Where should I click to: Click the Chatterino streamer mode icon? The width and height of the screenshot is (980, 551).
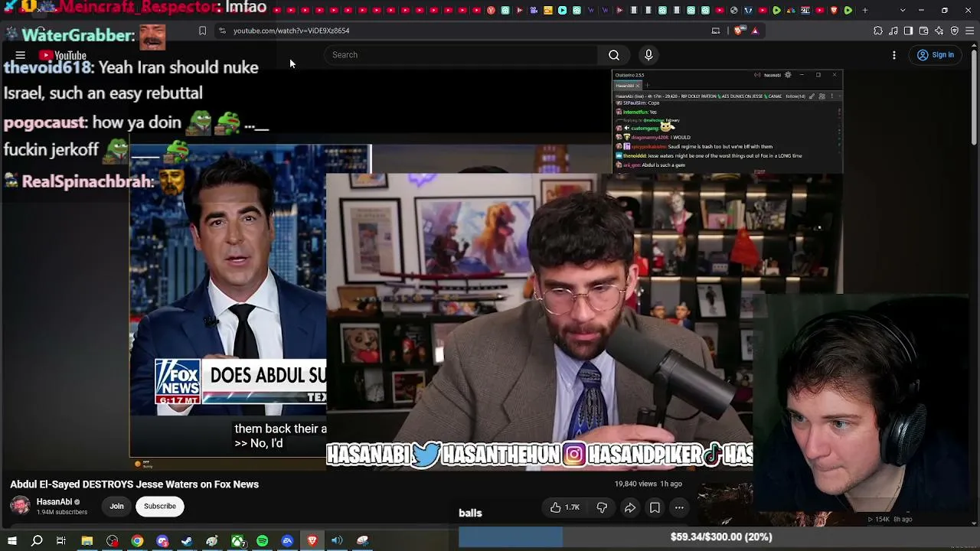click(x=757, y=75)
